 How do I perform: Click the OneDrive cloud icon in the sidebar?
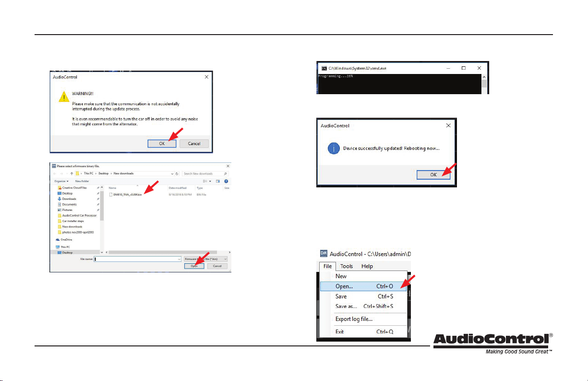pos(58,240)
